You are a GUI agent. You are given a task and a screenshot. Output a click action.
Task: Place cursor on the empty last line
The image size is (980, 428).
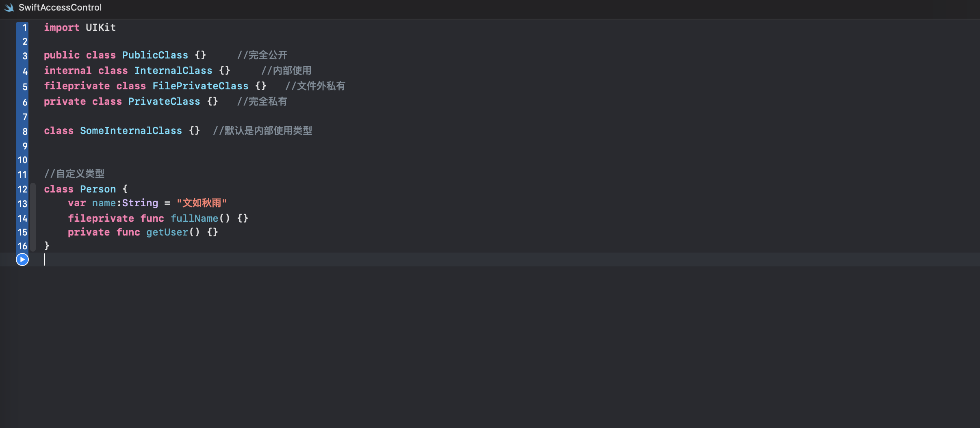pyautogui.click(x=244, y=260)
